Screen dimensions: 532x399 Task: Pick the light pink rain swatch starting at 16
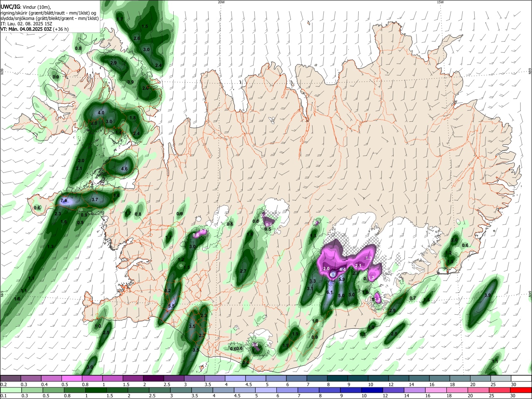coord(436,390)
